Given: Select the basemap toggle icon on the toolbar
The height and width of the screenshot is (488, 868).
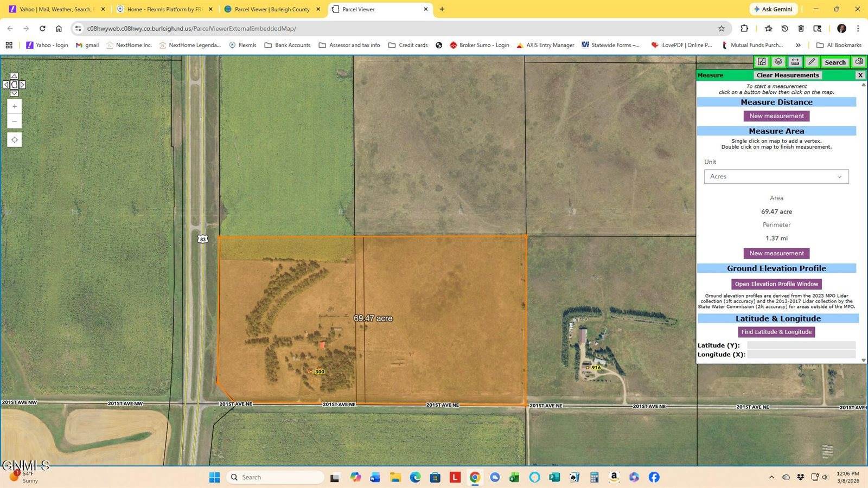Looking at the screenshot, I should tap(762, 62).
